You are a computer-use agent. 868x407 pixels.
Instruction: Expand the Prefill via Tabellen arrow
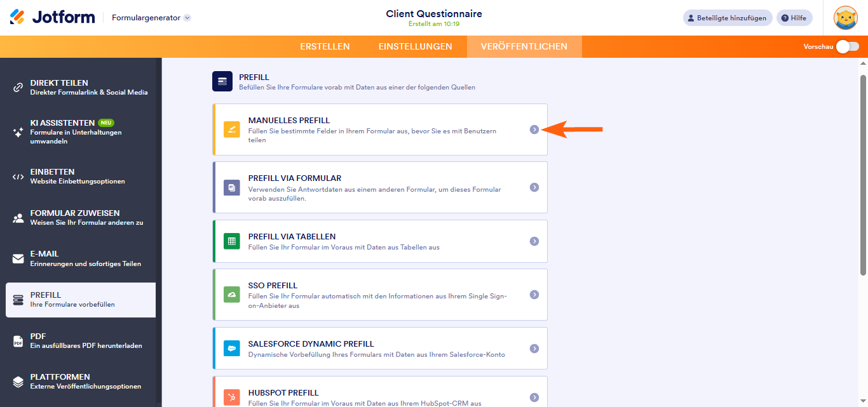point(534,241)
